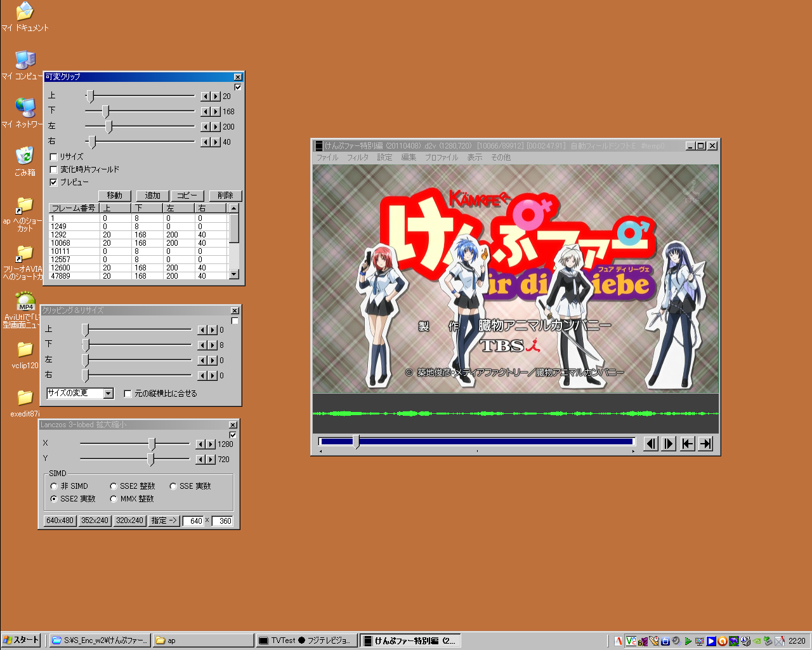
Task: Select the exedit87i folder icon
Action: click(x=25, y=404)
